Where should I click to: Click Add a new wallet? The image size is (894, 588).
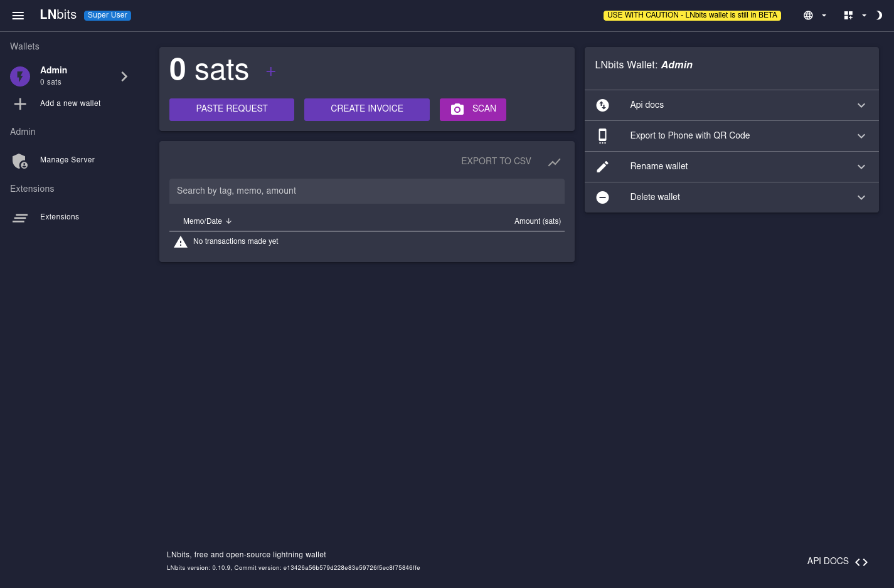coord(70,103)
